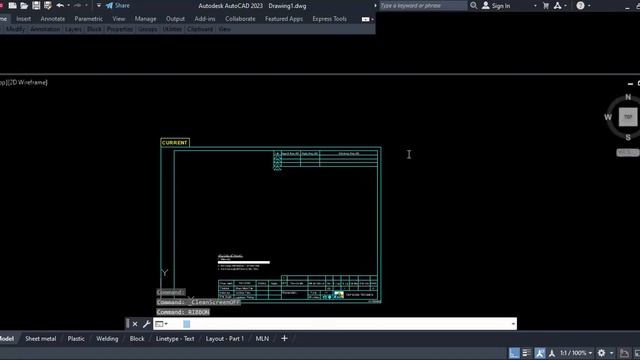Expand the Properties panel title
This screenshot has width=640, height=360.
120,29
